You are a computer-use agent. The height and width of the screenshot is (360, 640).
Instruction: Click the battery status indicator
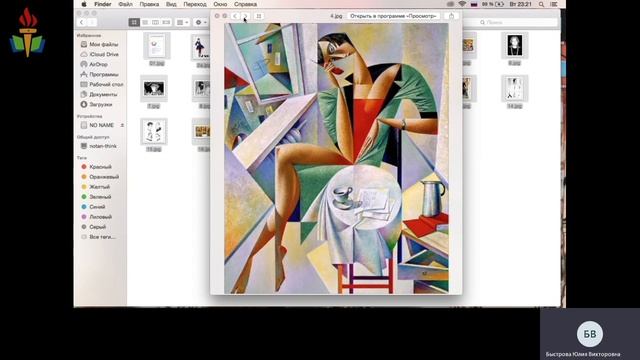coord(493,4)
